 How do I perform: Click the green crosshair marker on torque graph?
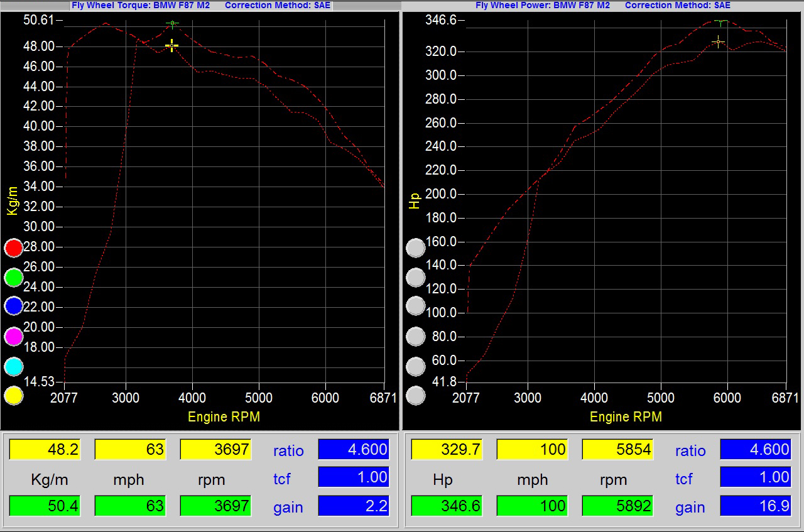[x=172, y=23]
